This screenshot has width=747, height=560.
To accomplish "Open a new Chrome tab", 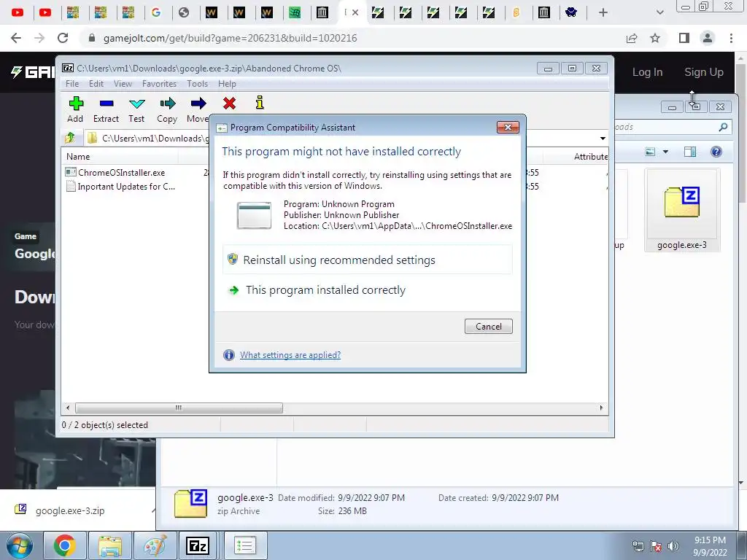I will (603, 13).
